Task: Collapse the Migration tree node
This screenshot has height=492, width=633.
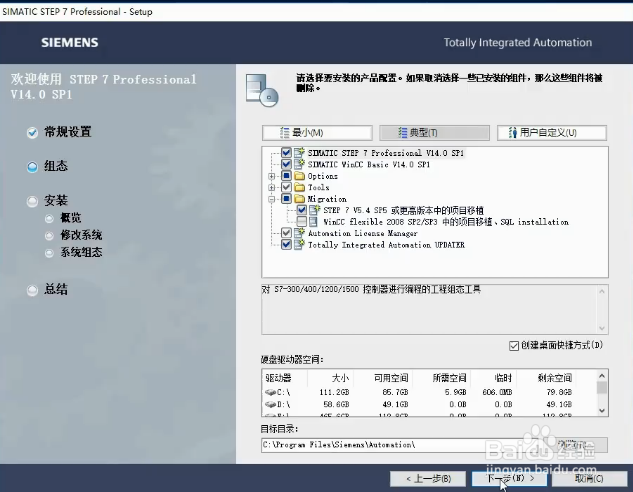Action: [x=272, y=199]
